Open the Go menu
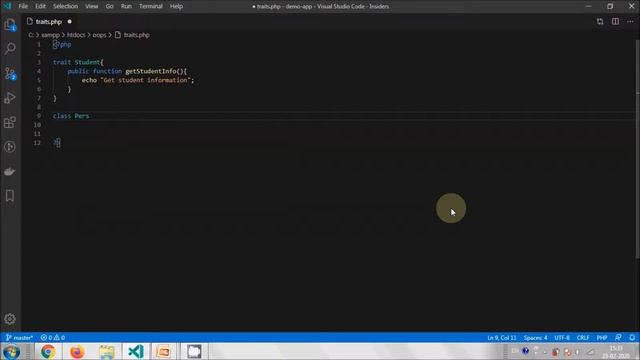 pyautogui.click(x=109, y=6)
